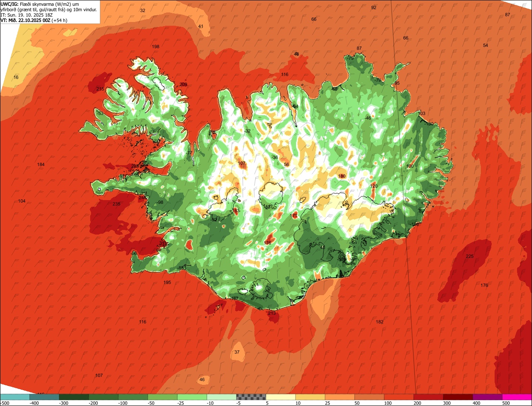
Task: Click the map value 103
Action: click(x=422, y=113)
